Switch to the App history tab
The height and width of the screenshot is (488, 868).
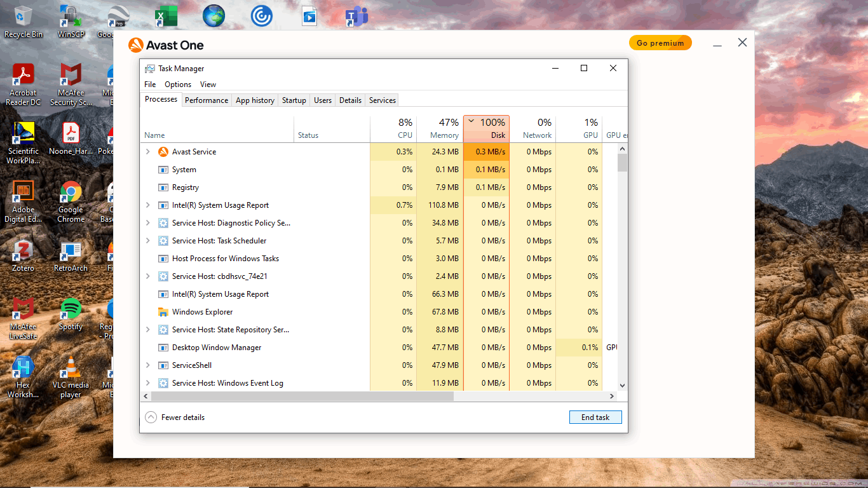(255, 100)
